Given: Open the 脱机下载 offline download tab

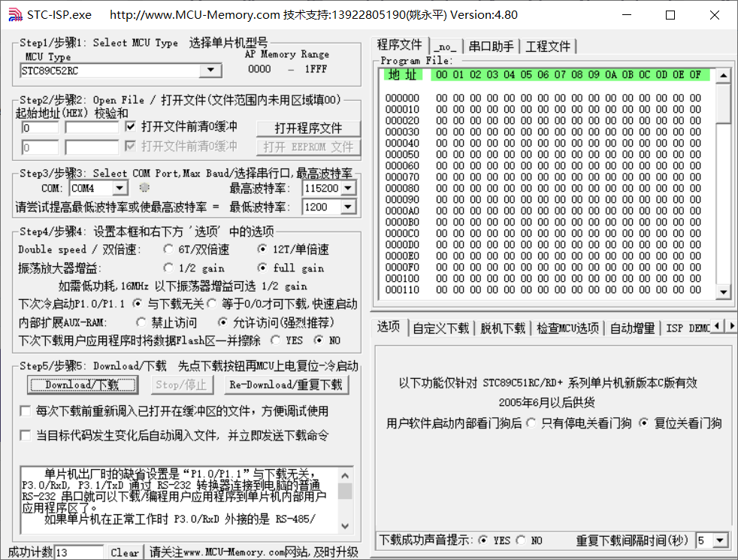Looking at the screenshot, I should point(503,328).
